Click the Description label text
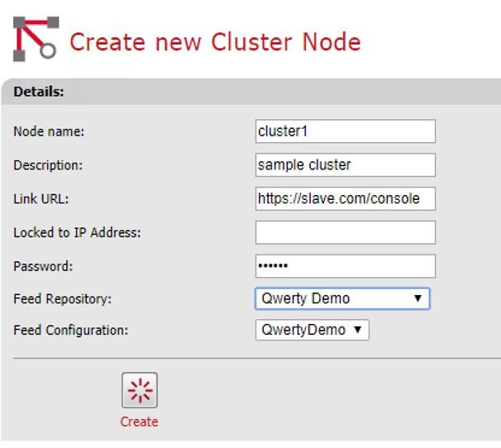 (48, 165)
